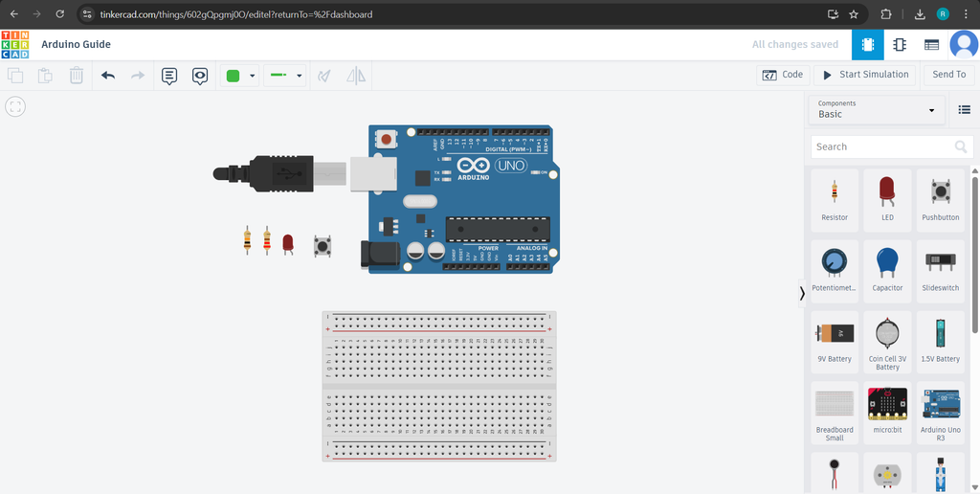Open the Notes tool
The width and height of the screenshot is (980, 494).
[168, 76]
